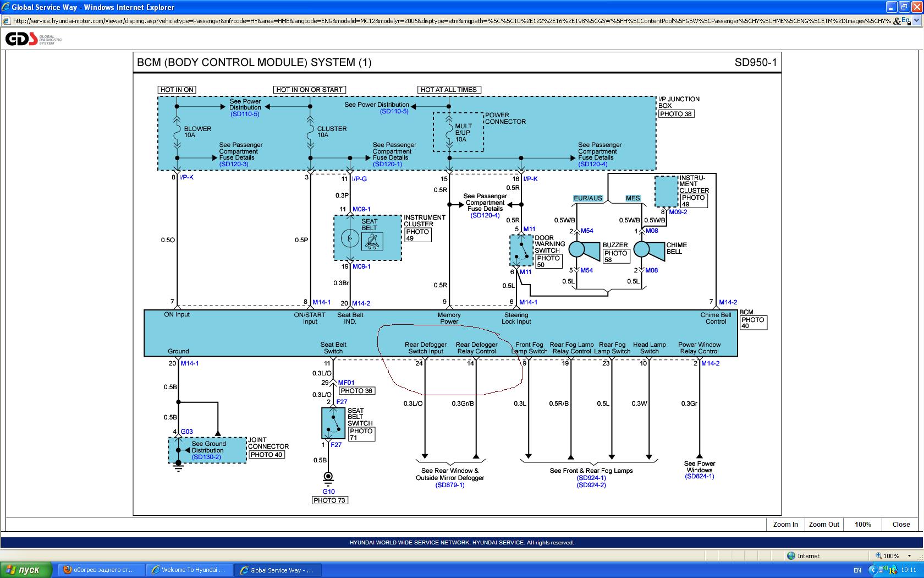Click the Zoom Out button
924x578 pixels.
point(824,525)
